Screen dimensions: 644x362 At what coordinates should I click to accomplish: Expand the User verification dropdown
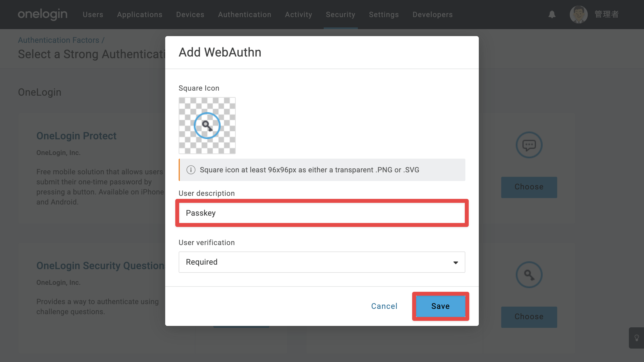tap(322, 262)
